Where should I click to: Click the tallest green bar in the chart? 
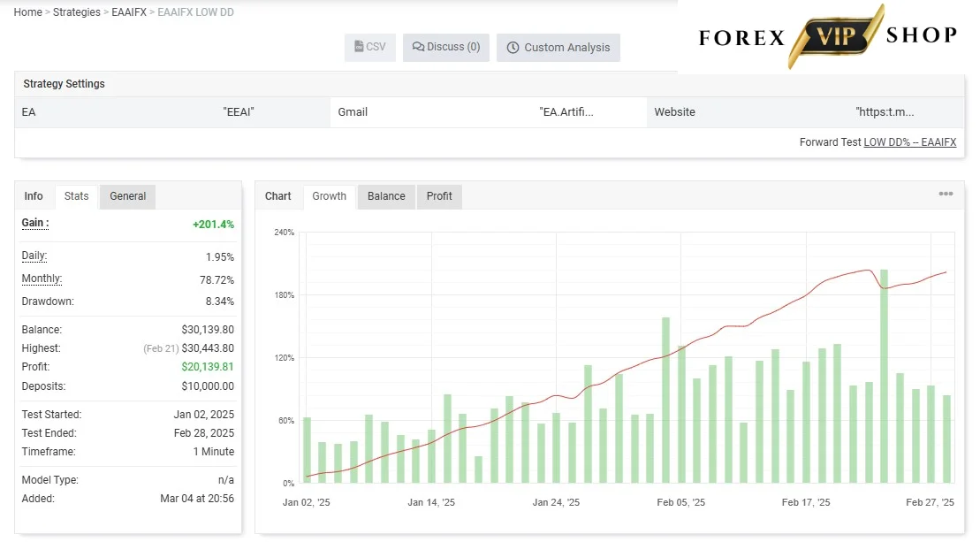(x=884, y=376)
